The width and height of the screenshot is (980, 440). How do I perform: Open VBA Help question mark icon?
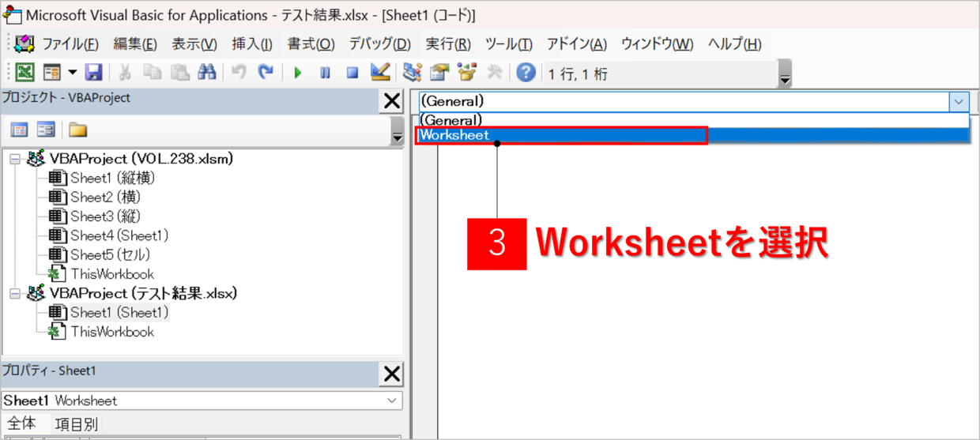click(526, 73)
